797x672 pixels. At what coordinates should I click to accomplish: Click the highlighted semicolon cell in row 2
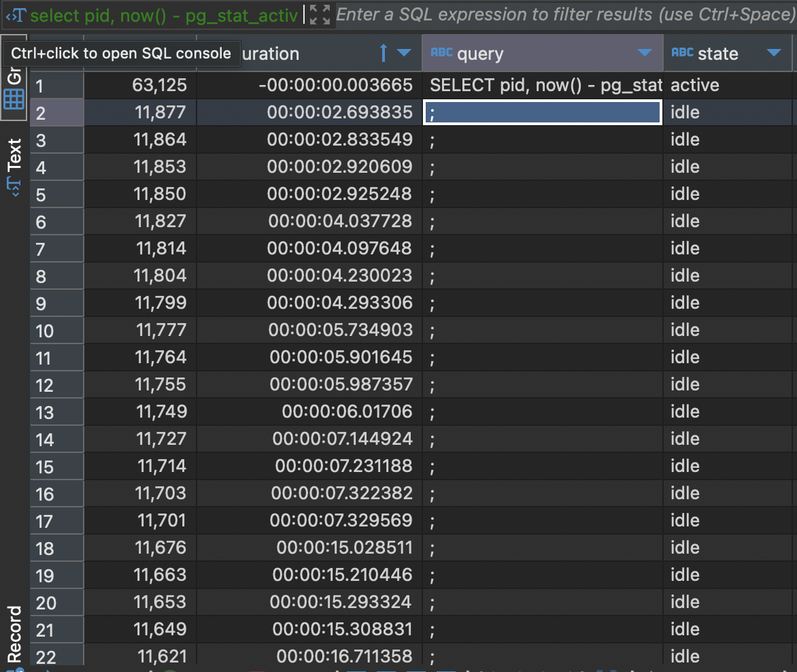pos(542,112)
